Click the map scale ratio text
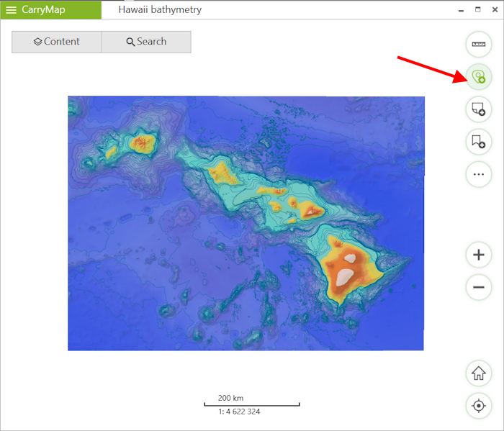 click(x=239, y=412)
